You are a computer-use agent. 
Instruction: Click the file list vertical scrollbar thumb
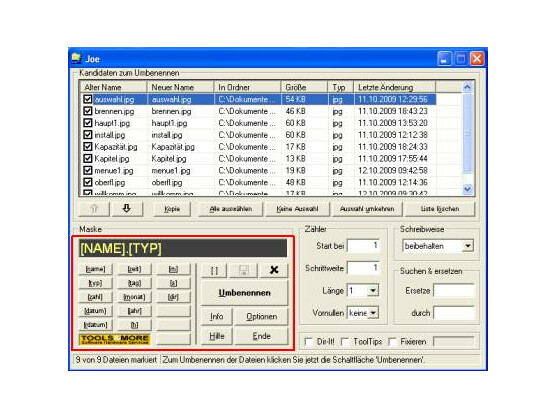point(467,134)
